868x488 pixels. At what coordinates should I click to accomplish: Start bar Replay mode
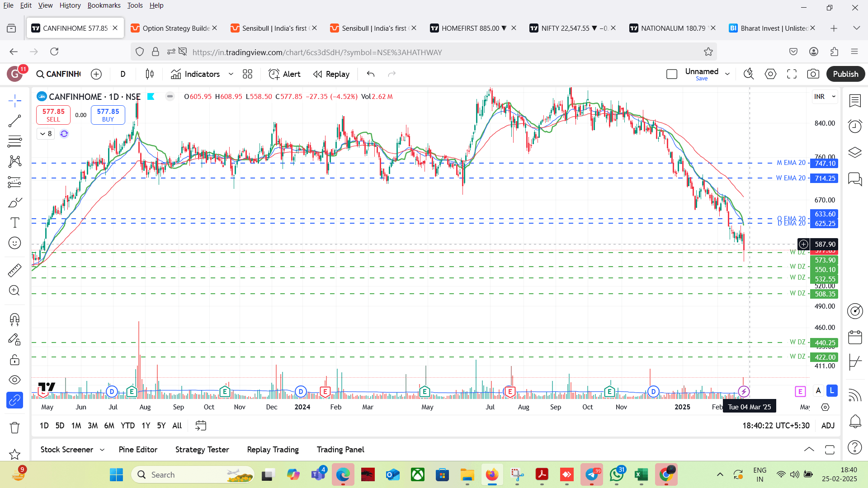(x=331, y=74)
